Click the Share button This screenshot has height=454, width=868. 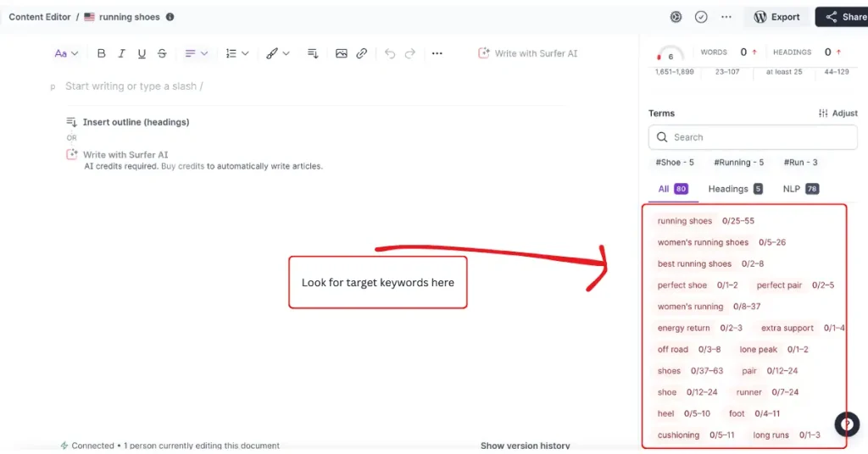(x=842, y=17)
